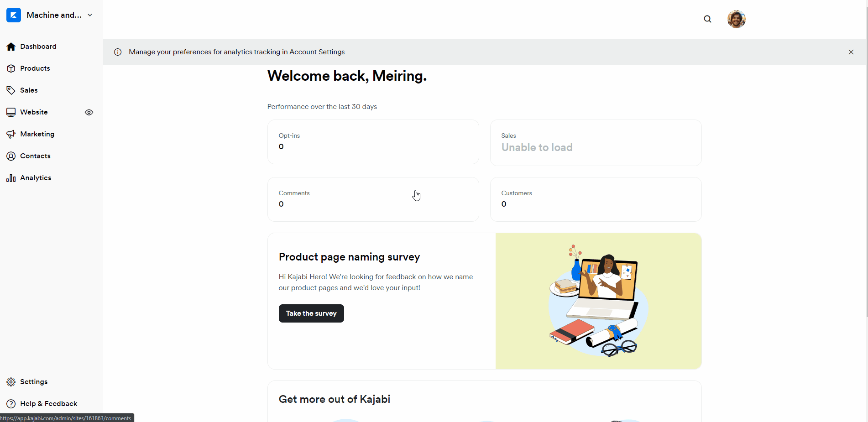
Task: Click the Take the survey button
Action: (311, 313)
